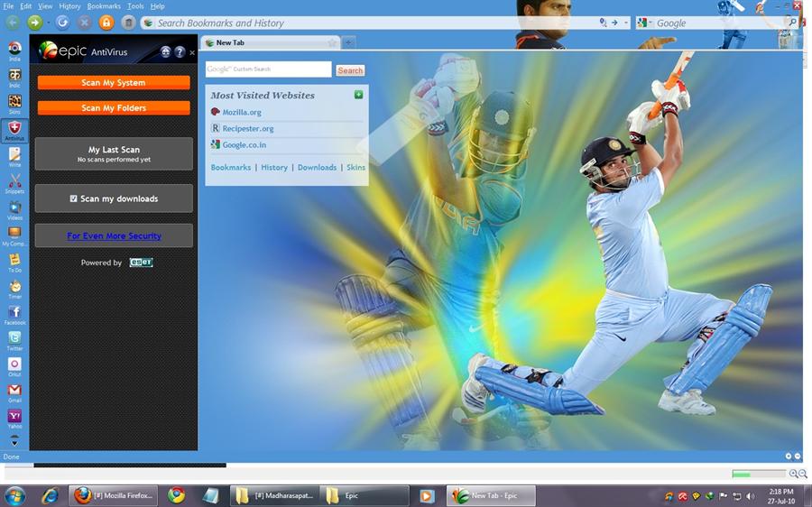
Task: Toggle the Scan my downloads checkbox
Action: click(x=74, y=198)
